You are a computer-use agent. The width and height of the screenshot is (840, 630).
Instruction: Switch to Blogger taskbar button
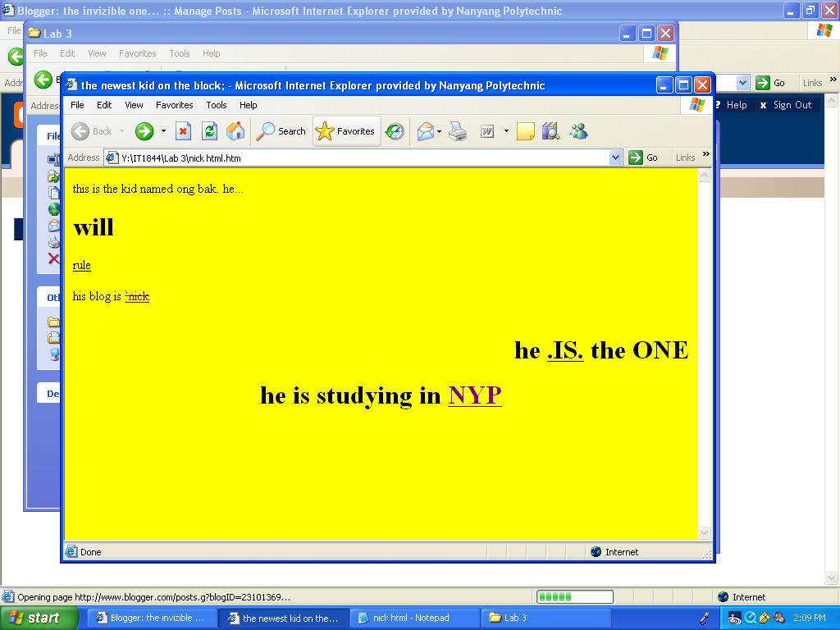pos(152,619)
